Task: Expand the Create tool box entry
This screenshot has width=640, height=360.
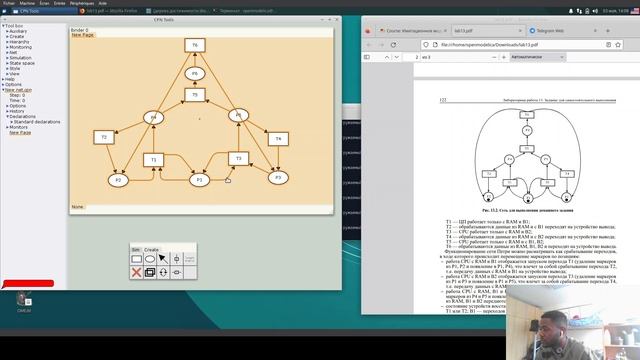Action: tap(7, 36)
